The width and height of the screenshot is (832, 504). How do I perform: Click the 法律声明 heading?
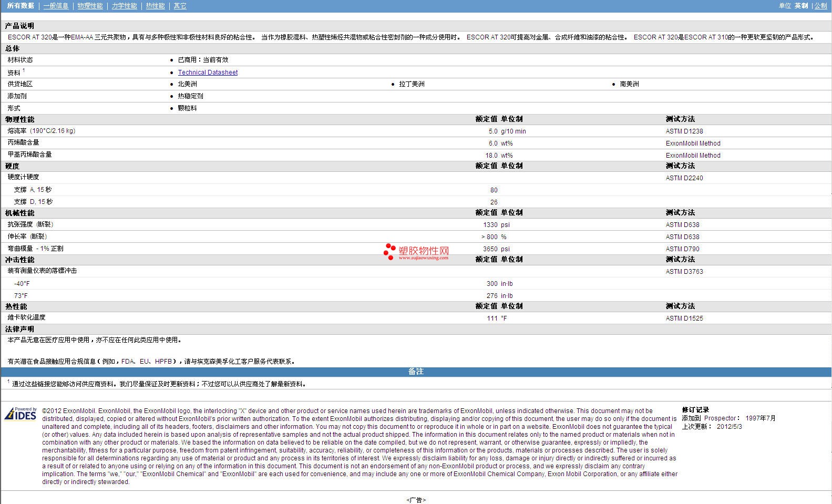tap(19, 329)
